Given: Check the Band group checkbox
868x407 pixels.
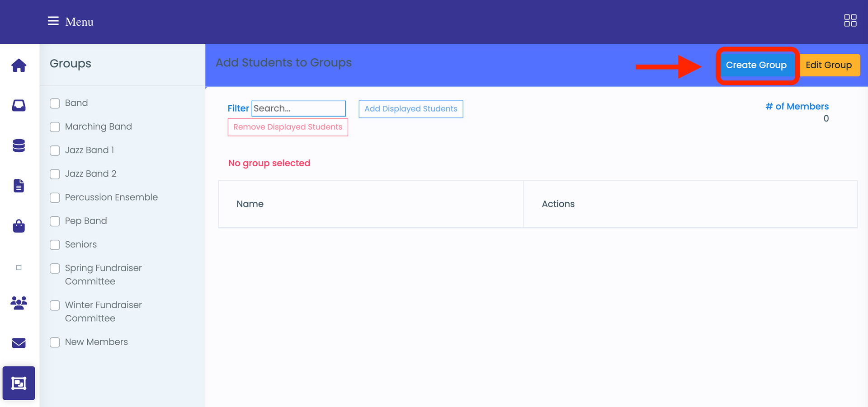Looking at the screenshot, I should coord(55,103).
